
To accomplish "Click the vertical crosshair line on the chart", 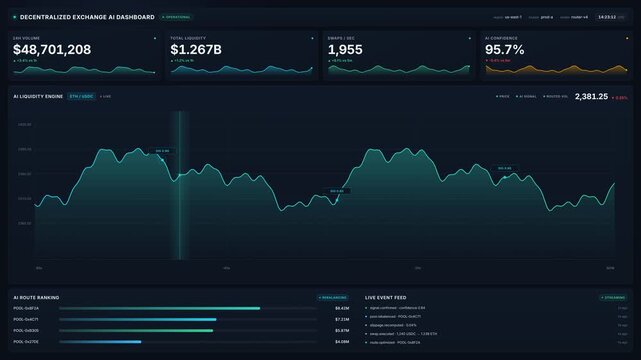I will point(179,185).
